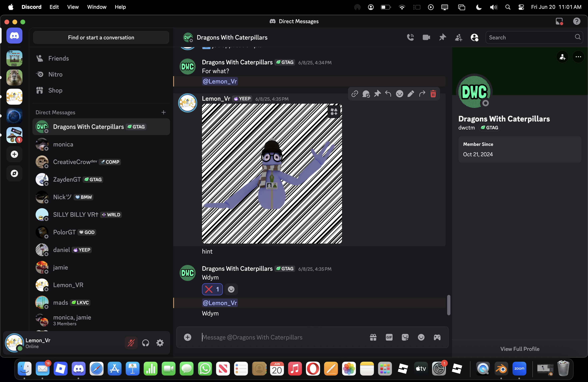588x382 pixels.
Task: Delete the message with the red trash icon
Action: click(x=433, y=94)
